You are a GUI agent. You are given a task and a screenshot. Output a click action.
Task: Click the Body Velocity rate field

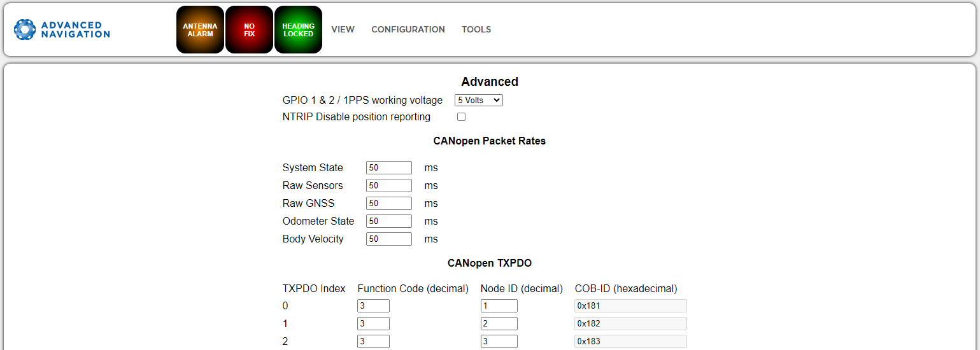[x=388, y=239]
